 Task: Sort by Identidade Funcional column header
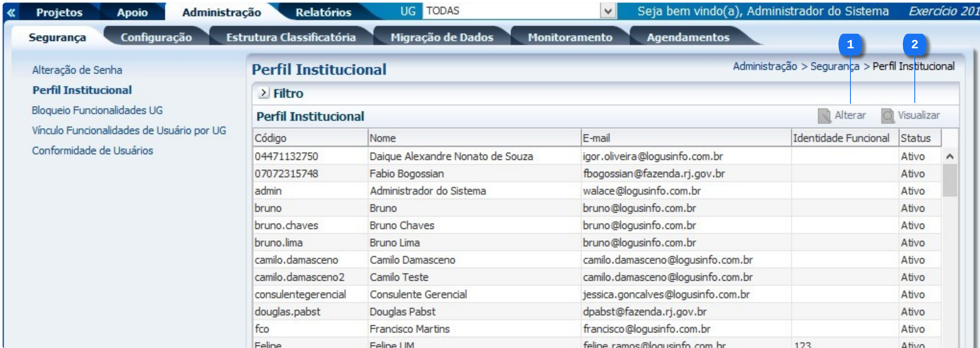845,138
